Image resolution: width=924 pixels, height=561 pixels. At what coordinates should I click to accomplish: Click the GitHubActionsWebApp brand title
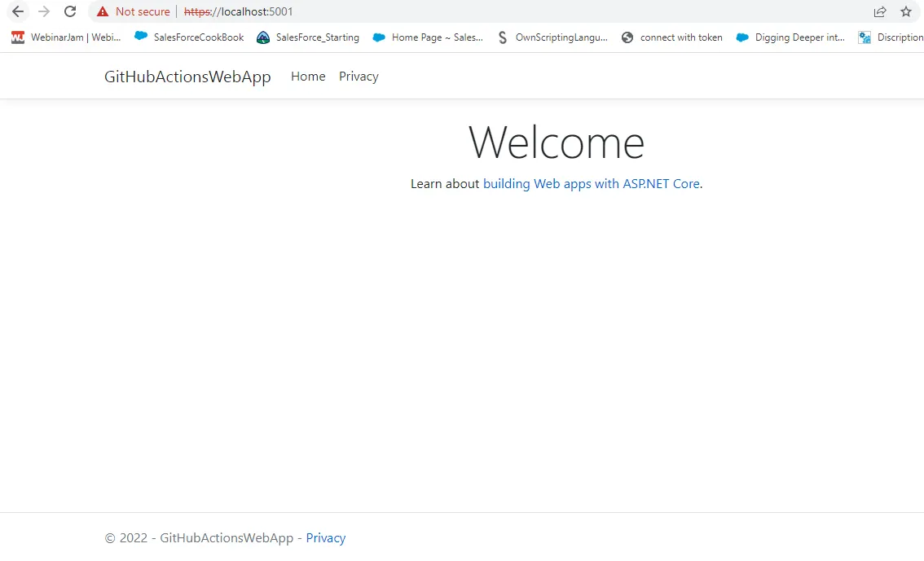(x=187, y=76)
